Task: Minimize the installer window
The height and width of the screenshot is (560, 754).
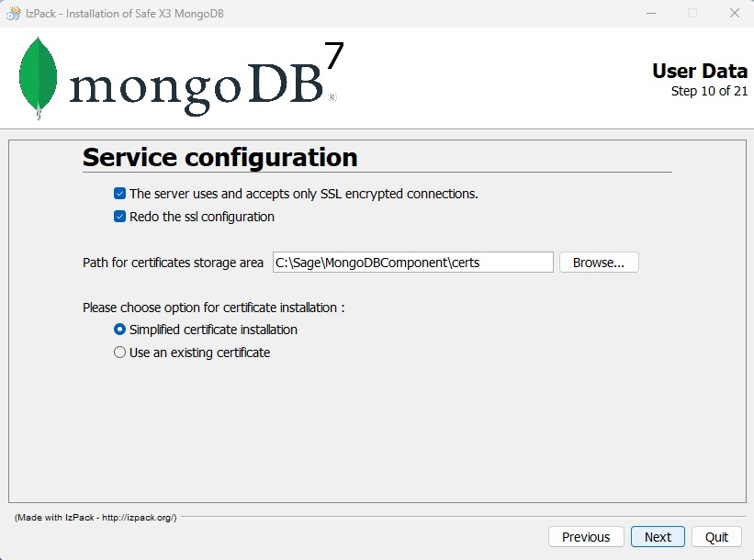Action: pos(650,13)
